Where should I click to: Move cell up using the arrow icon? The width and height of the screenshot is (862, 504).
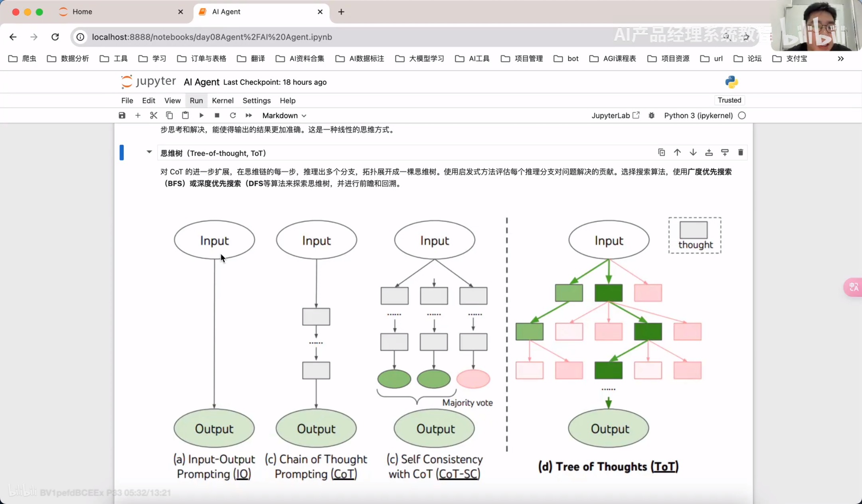[677, 153]
